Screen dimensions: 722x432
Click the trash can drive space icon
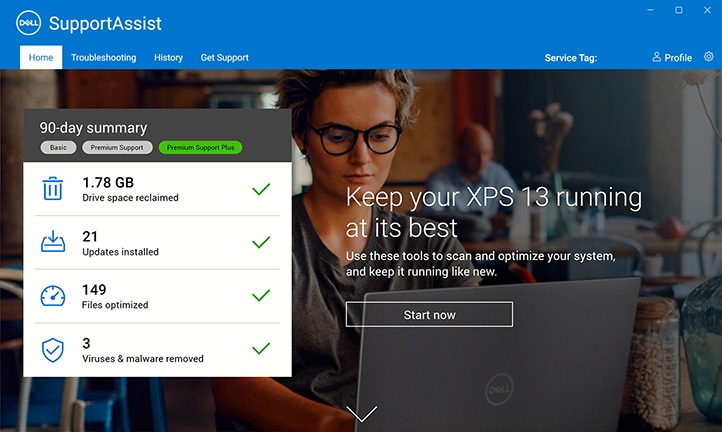52,188
